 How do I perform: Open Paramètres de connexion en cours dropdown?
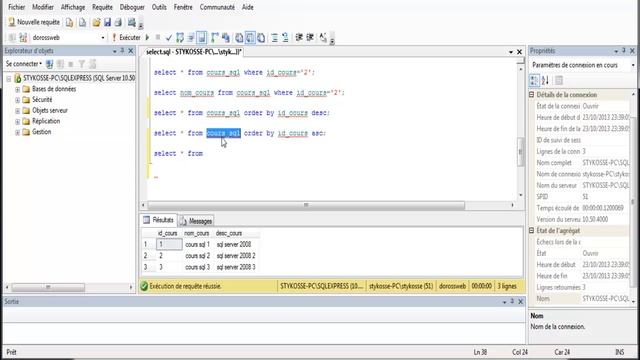click(x=633, y=65)
